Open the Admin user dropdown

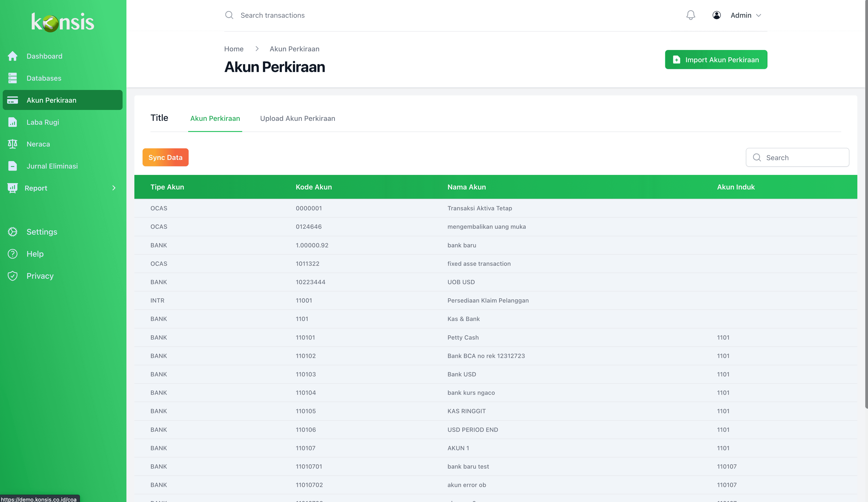[x=745, y=15]
